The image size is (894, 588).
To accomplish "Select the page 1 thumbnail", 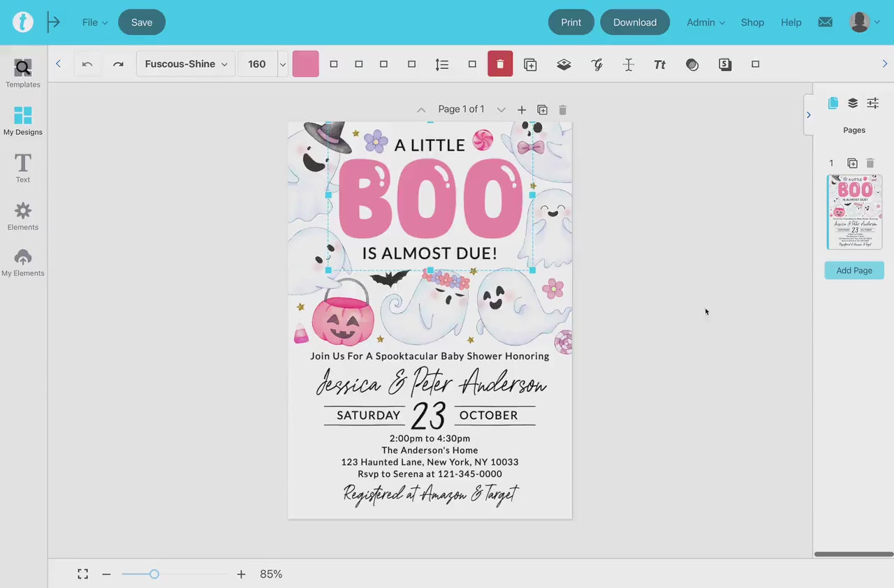I will [854, 212].
